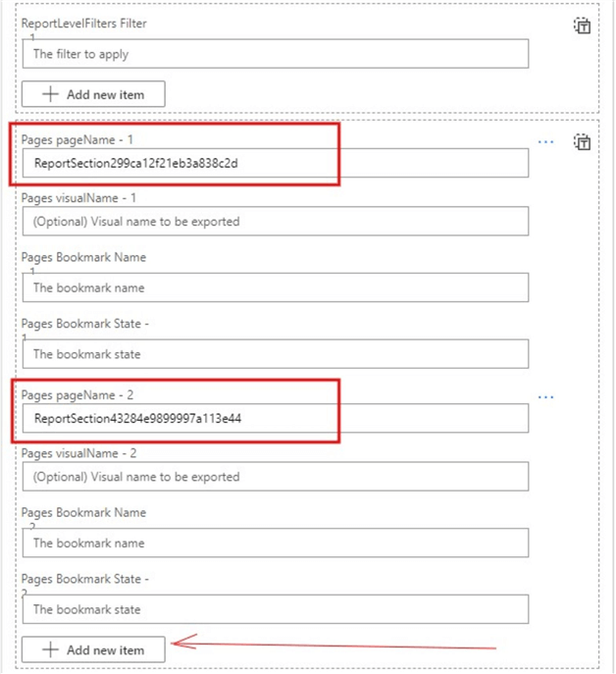Focus the ReportLevelFilters 'The filter to apply' field
Image resolution: width=616 pixels, height=674 pixels.
click(x=275, y=54)
